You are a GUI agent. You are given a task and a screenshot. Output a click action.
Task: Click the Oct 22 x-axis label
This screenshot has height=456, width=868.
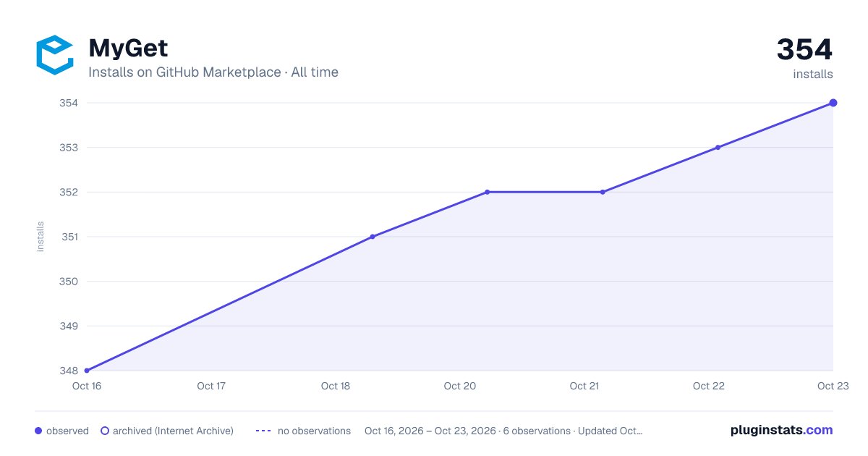coord(709,386)
